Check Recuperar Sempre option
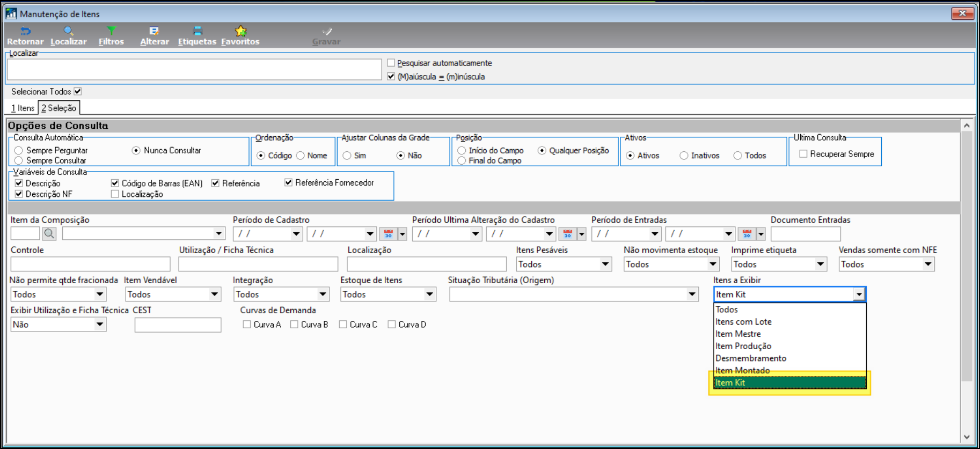Screen dimensions: 980x449 (803, 154)
